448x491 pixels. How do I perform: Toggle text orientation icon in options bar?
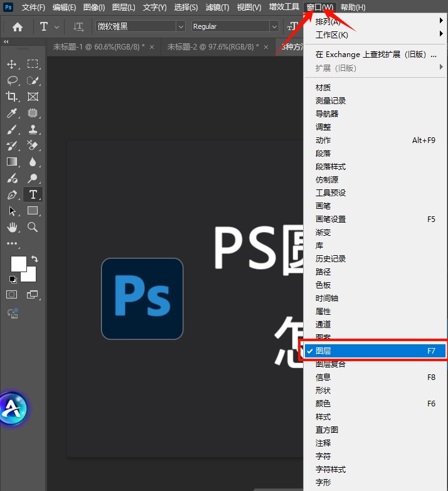pyautogui.click(x=78, y=27)
